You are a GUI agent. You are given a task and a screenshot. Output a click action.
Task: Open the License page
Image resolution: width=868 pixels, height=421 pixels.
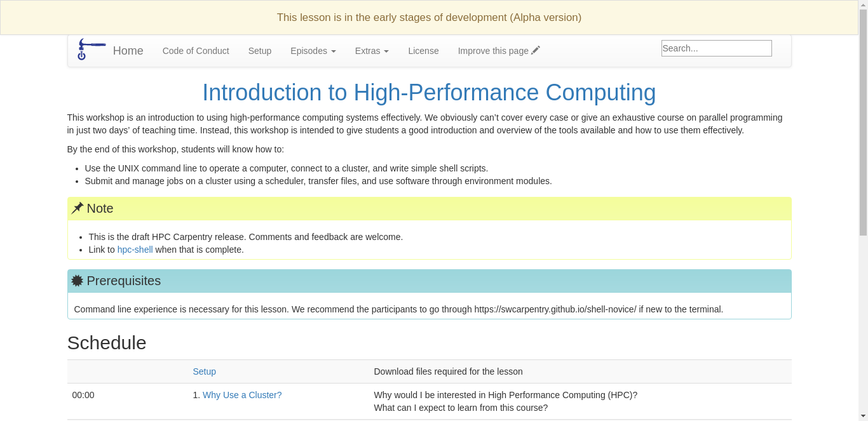(x=423, y=51)
